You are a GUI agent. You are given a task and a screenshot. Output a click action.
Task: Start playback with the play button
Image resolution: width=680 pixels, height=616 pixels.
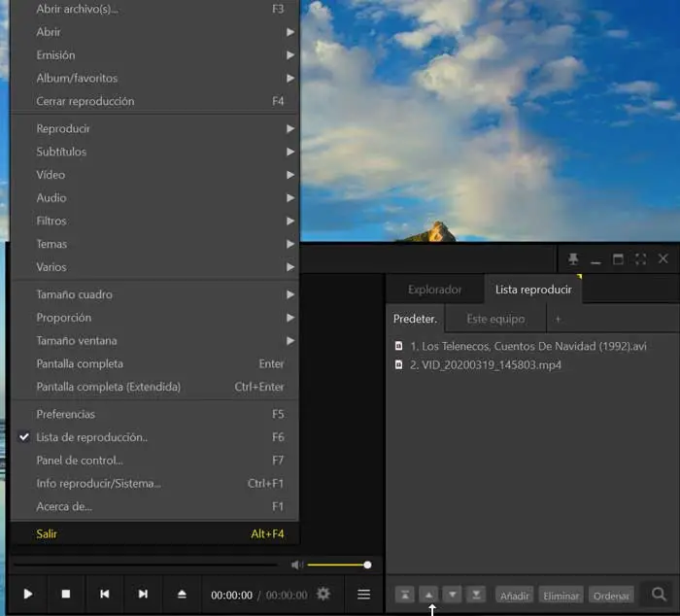pos(28,594)
